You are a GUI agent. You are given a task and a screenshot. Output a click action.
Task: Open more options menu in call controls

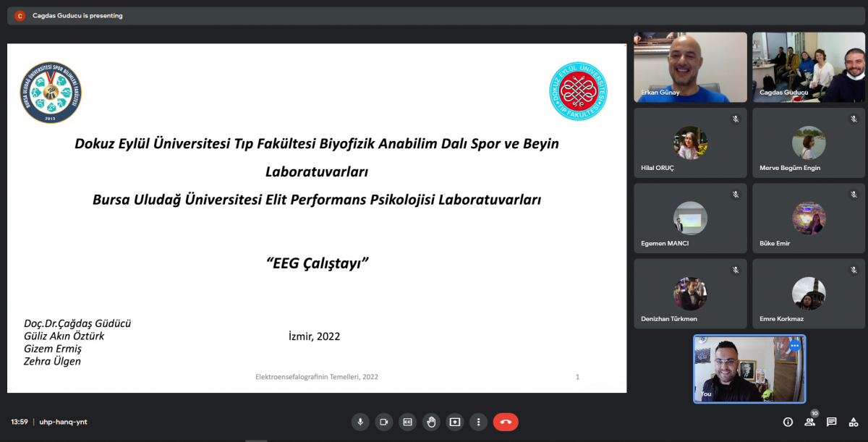click(x=478, y=422)
